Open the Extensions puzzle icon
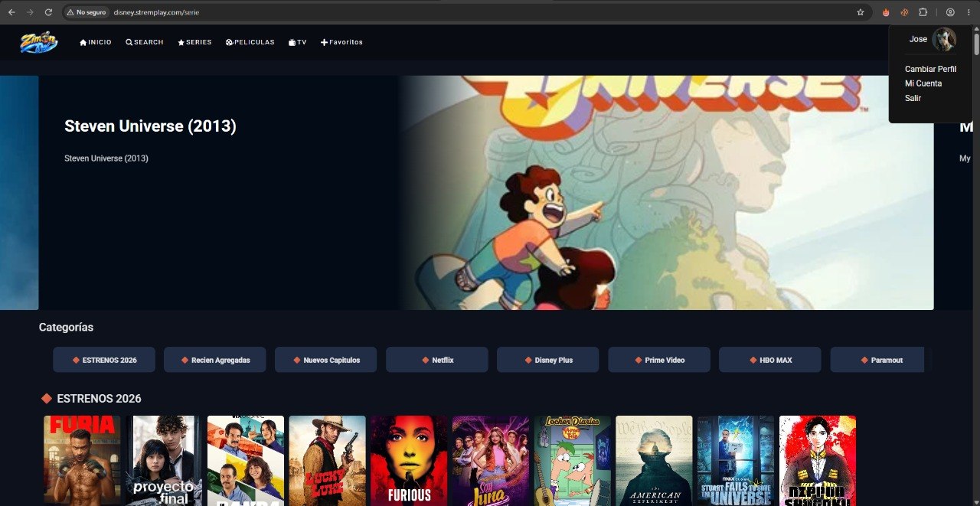Image resolution: width=980 pixels, height=506 pixels. click(x=923, y=12)
